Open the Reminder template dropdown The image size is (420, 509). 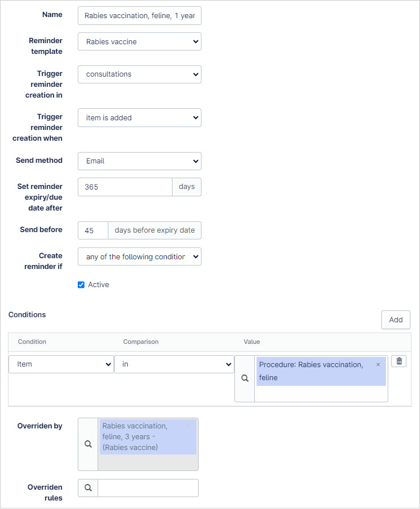tap(140, 41)
